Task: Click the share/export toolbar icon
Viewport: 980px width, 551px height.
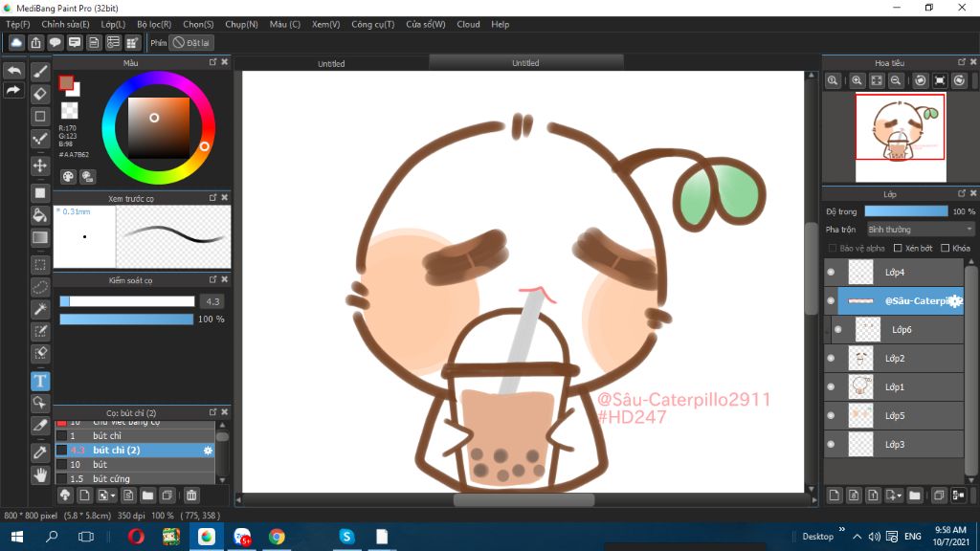Action: [x=35, y=42]
